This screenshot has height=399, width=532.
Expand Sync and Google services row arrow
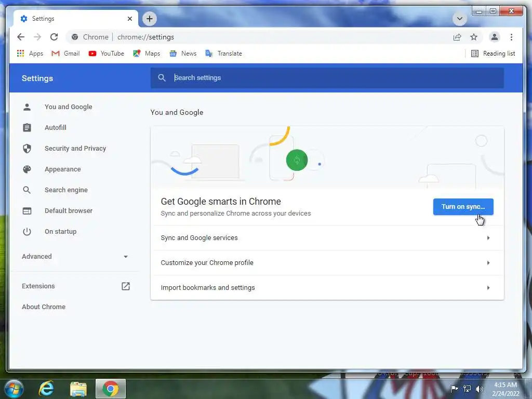point(488,238)
